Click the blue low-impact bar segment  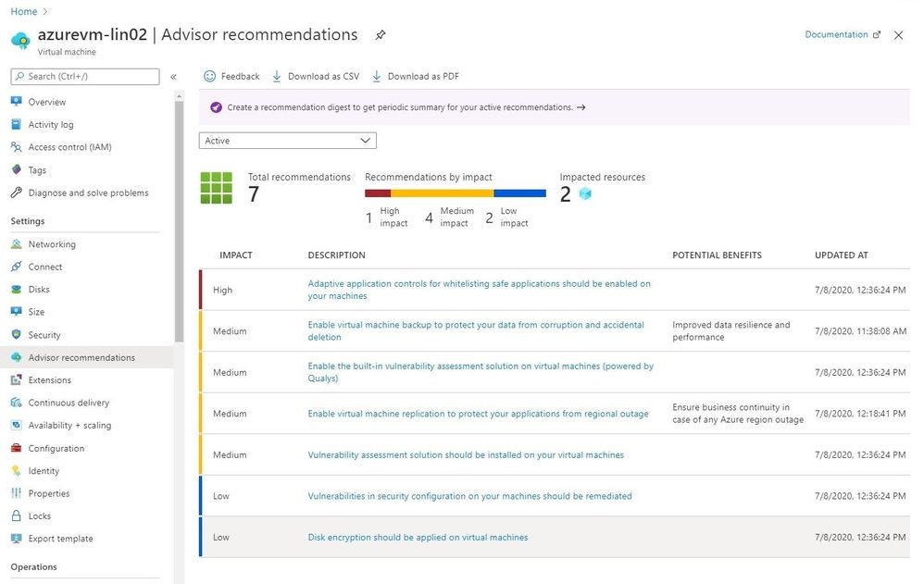[519, 193]
